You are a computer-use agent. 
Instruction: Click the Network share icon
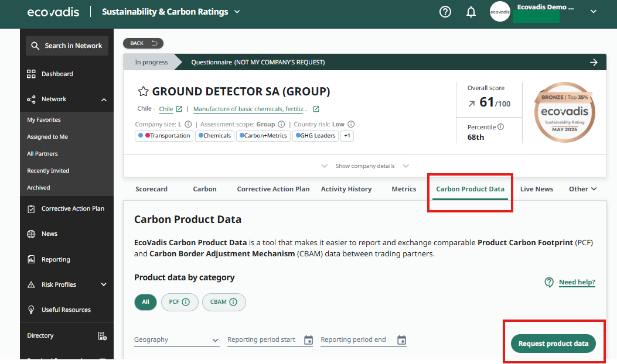pos(31,99)
